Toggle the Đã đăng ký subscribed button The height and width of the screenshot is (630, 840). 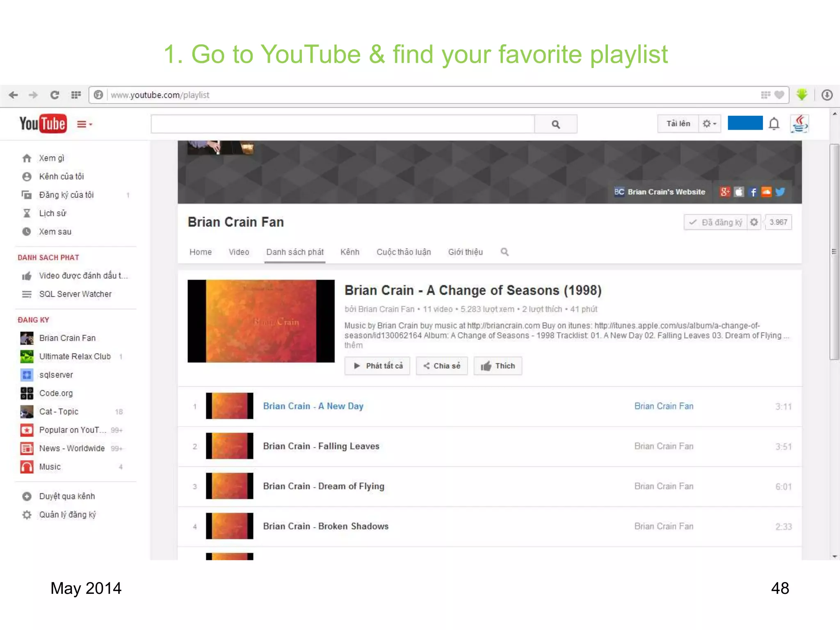click(x=716, y=222)
